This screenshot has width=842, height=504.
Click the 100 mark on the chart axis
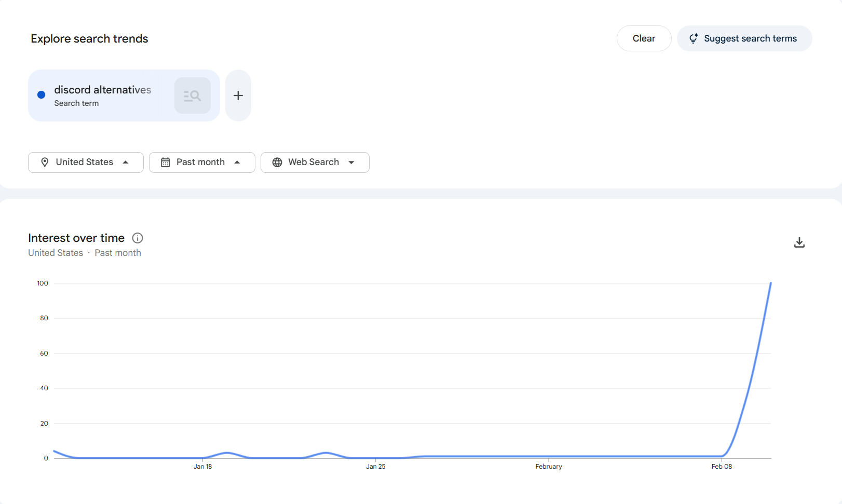click(43, 283)
